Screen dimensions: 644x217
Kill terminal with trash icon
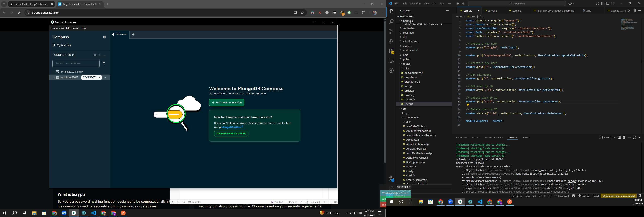624,138
